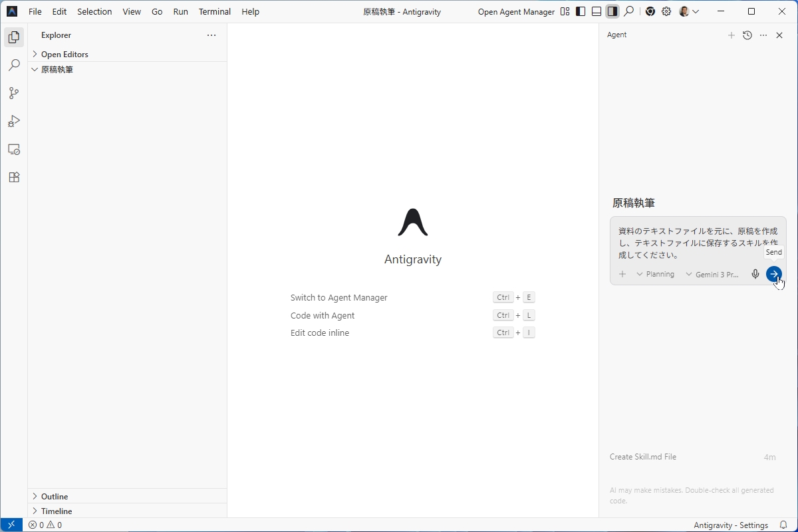
Task: Close the Agent panel
Action: (x=779, y=35)
